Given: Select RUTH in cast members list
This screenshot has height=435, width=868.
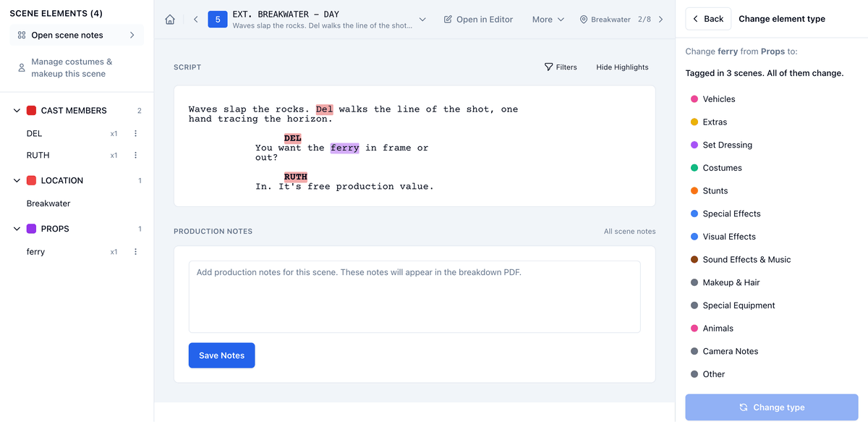Looking at the screenshot, I should click(x=38, y=156).
